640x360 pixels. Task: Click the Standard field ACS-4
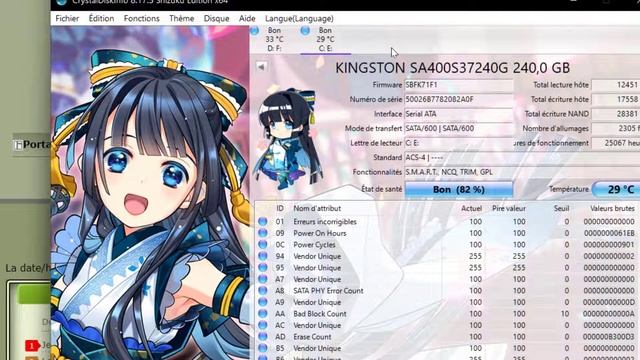pos(522,158)
